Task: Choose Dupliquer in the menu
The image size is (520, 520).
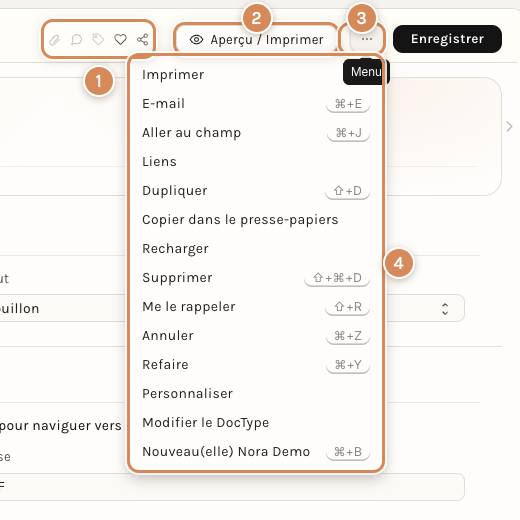Action: coord(256,191)
